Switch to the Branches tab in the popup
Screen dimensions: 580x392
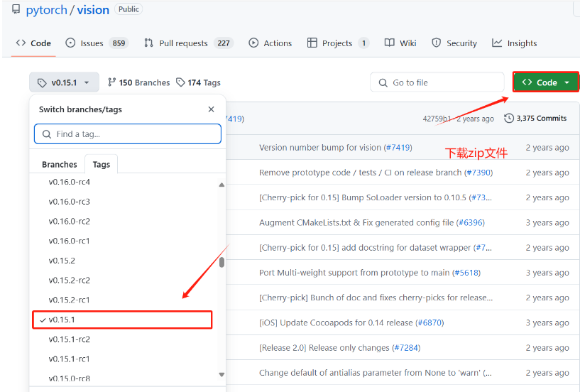59,164
